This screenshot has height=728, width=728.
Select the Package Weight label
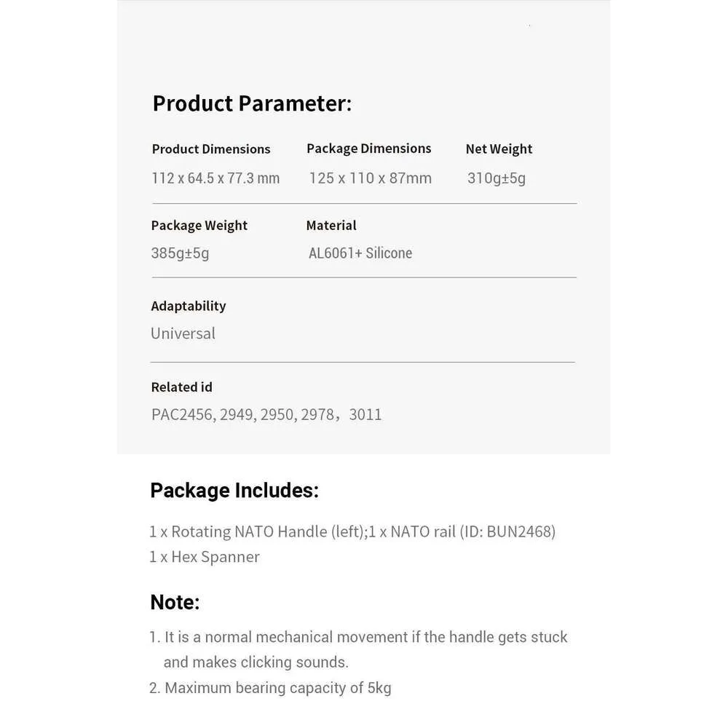pos(199,226)
